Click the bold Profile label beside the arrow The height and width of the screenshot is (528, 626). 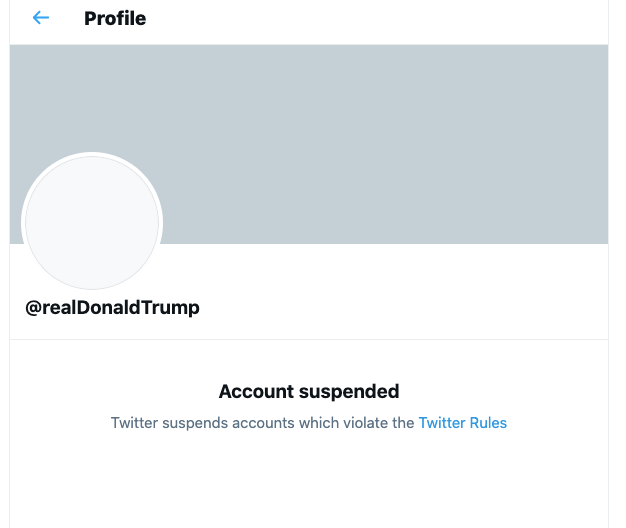tap(115, 18)
